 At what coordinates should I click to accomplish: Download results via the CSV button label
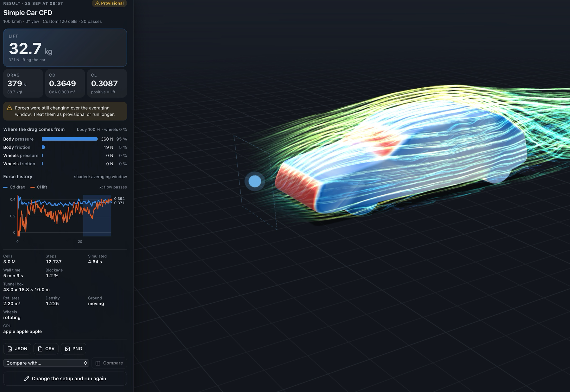50,349
